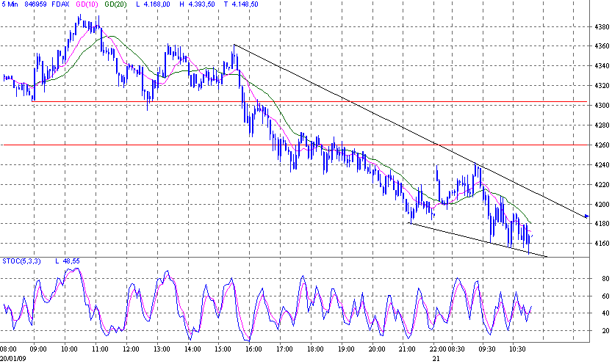Click the last price value 'L 4.168,00'
The image size is (612, 364).
tap(153, 4)
